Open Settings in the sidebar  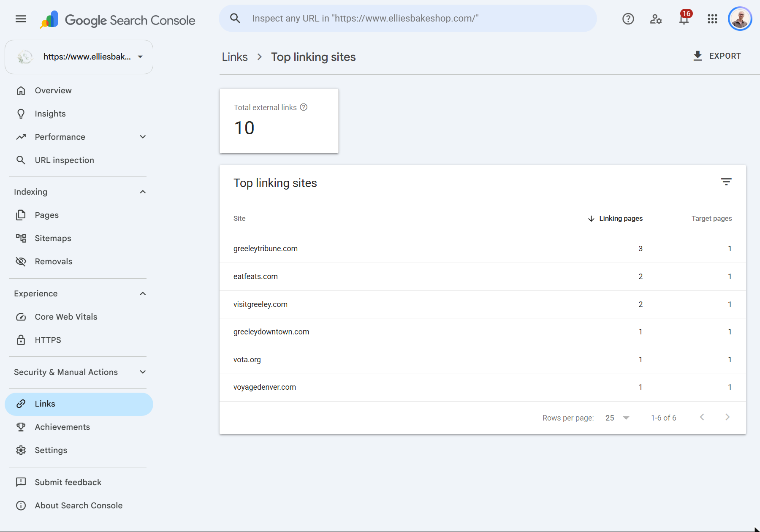click(x=79, y=450)
